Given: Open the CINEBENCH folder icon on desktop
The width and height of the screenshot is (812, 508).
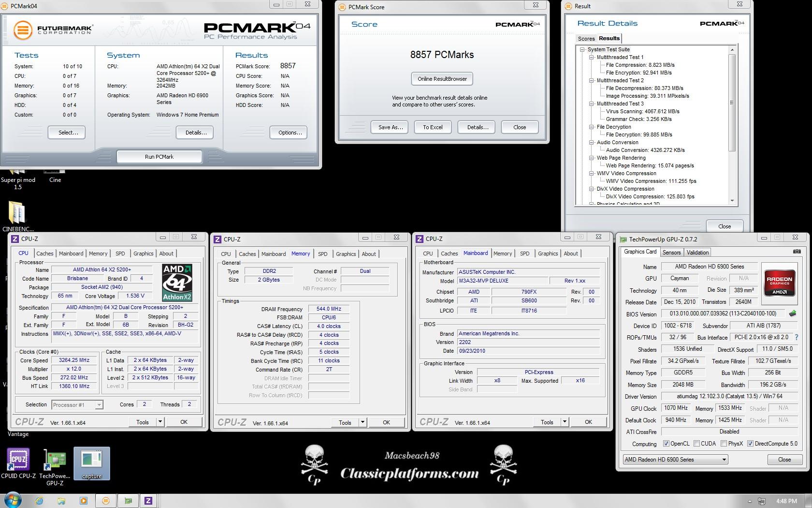Looking at the screenshot, I should 18,216.
